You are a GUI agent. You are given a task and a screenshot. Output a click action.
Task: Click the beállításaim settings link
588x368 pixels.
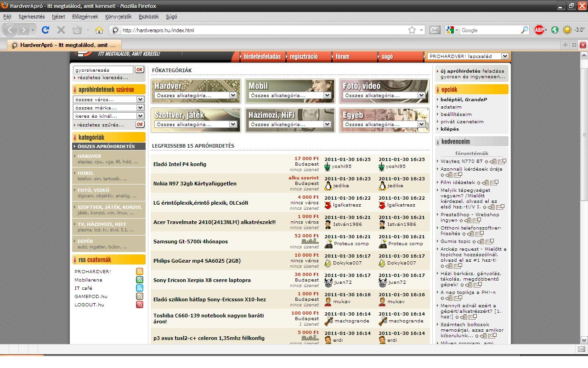pos(456,114)
